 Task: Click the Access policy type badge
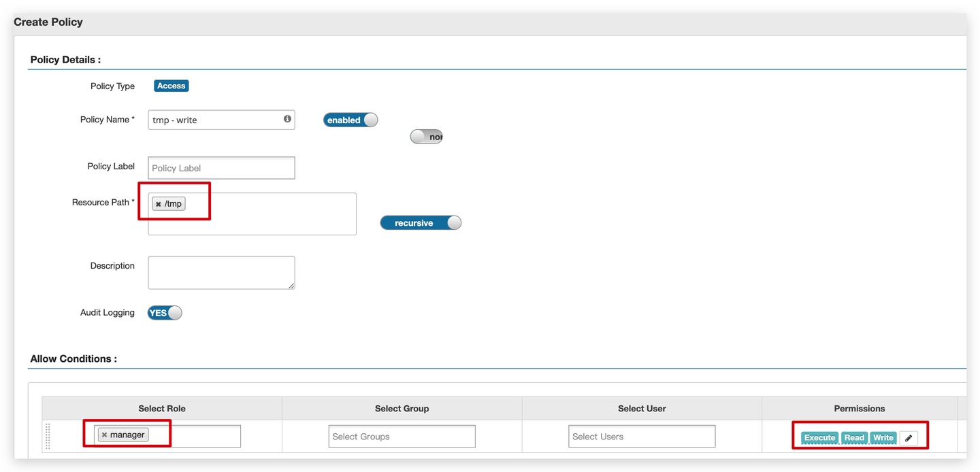tap(171, 86)
